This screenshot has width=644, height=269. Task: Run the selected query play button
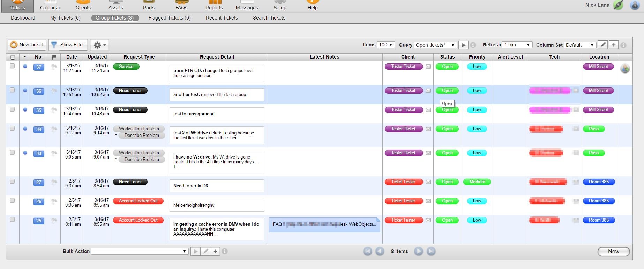[463, 45]
